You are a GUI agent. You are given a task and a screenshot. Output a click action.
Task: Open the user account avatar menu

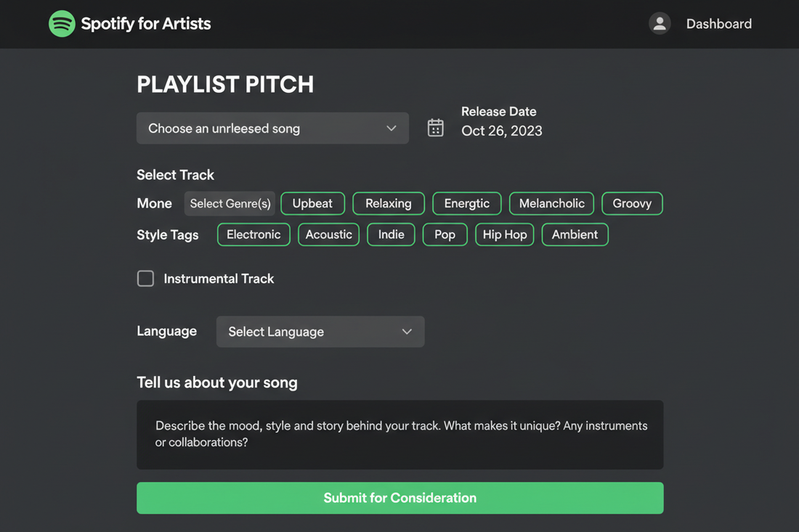tap(660, 22)
